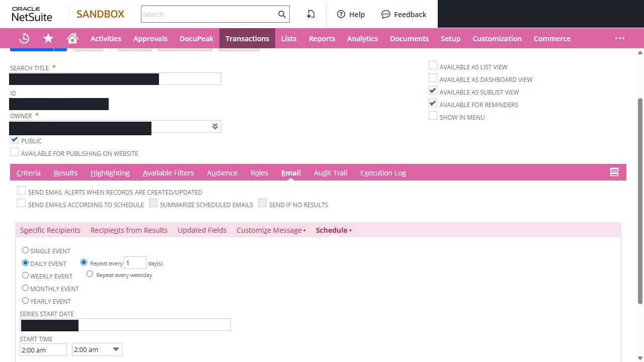Expand the Owner dropdown arrows

pyautogui.click(x=215, y=126)
